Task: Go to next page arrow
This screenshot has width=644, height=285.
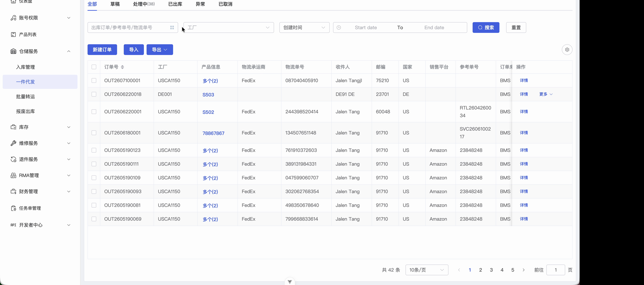Action: tap(524, 270)
